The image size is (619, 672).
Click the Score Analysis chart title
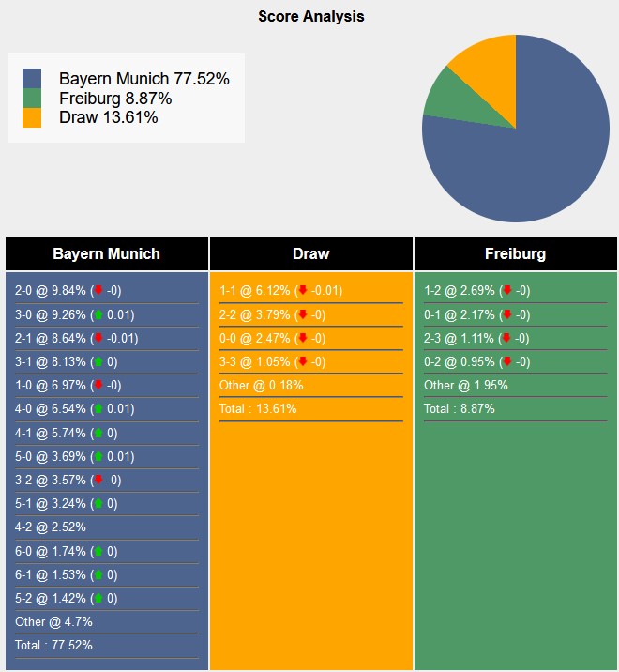pos(310,17)
